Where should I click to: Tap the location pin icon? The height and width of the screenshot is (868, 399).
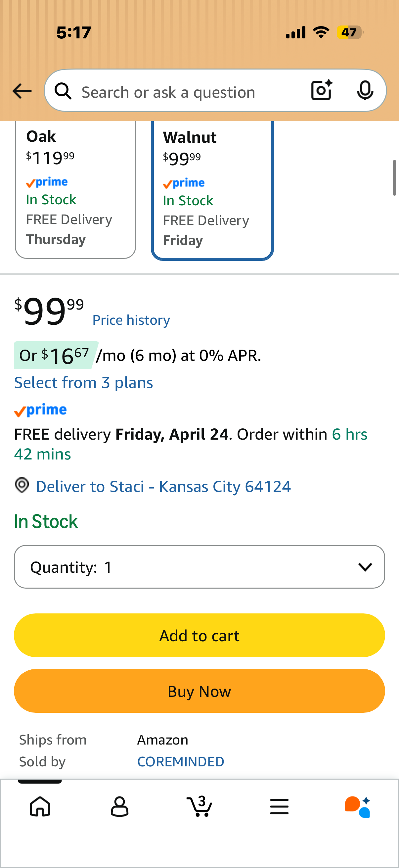pyautogui.click(x=22, y=486)
